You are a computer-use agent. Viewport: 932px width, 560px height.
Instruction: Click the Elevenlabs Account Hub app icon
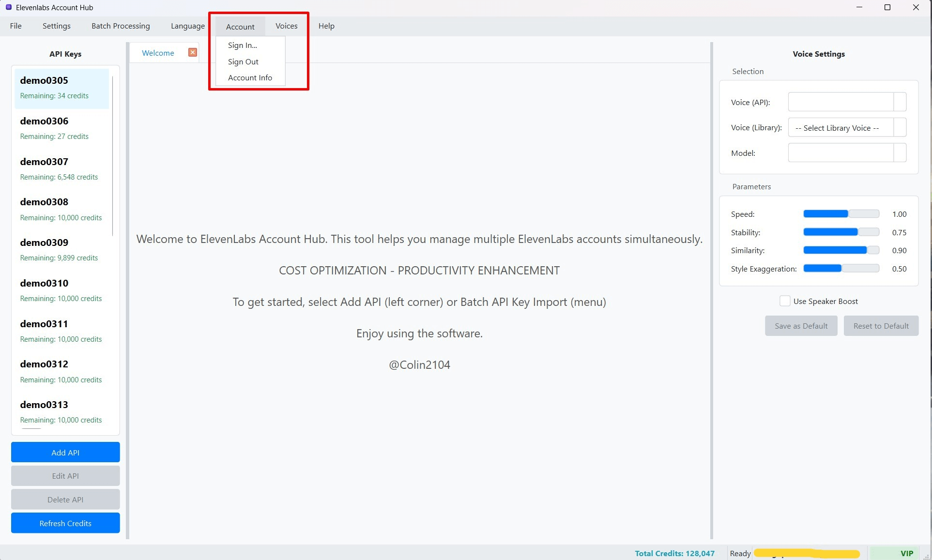coord(8,7)
